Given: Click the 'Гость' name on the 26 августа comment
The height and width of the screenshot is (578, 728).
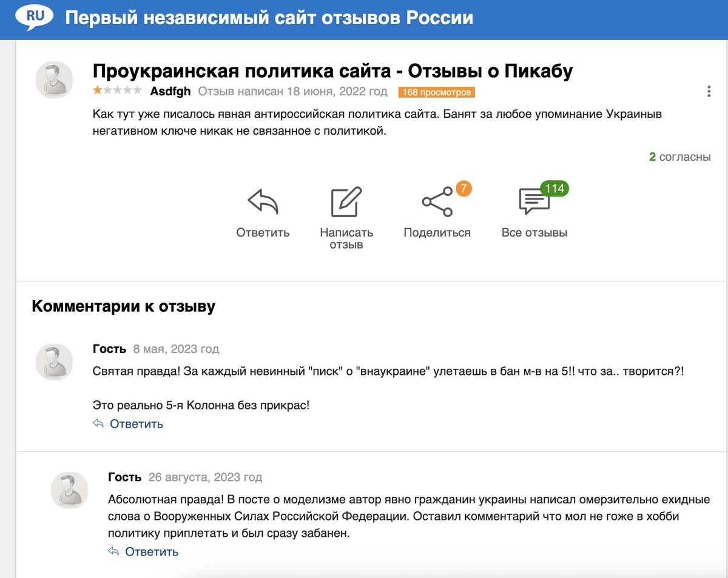Looking at the screenshot, I should point(124,477).
